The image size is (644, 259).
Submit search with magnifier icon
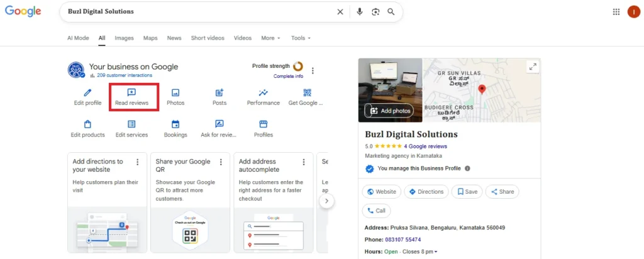point(391,12)
